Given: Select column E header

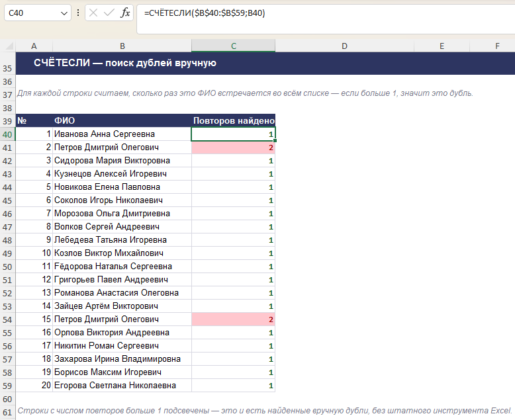Looking at the screenshot, I should 442,46.
